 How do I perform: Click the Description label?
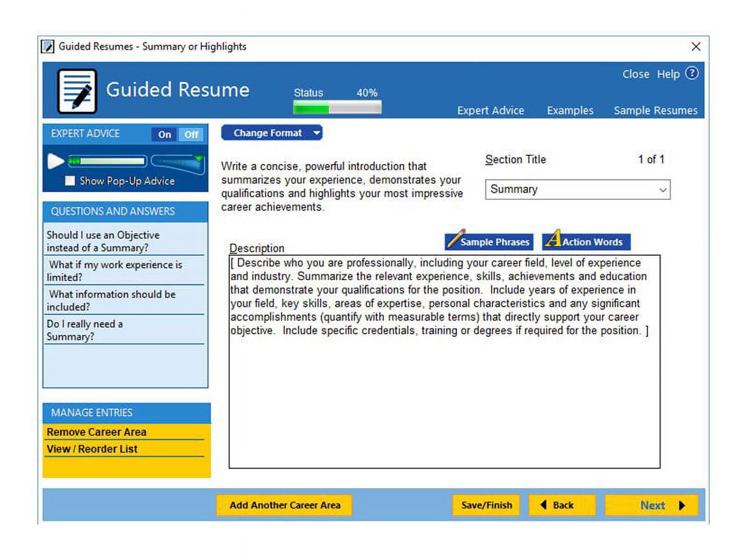[x=257, y=248]
